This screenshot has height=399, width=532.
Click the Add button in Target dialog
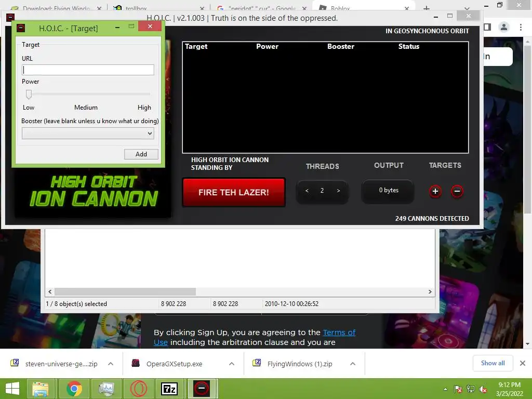pyautogui.click(x=141, y=154)
